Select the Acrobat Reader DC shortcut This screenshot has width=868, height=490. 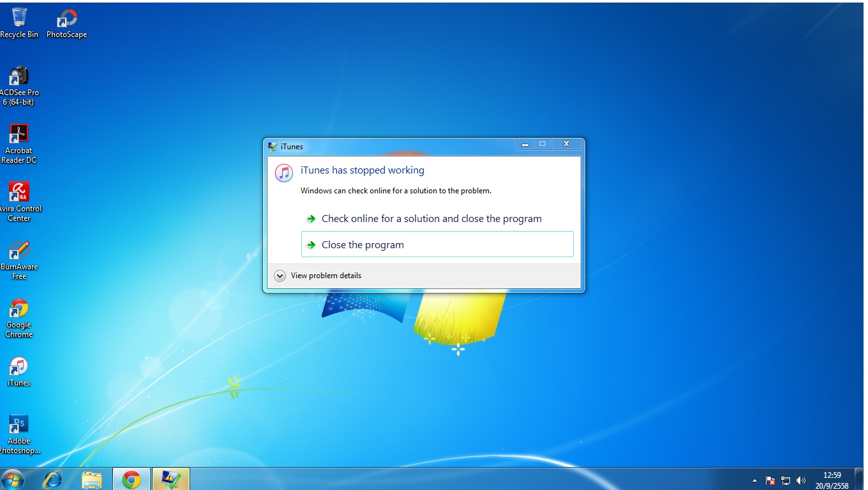(19, 144)
